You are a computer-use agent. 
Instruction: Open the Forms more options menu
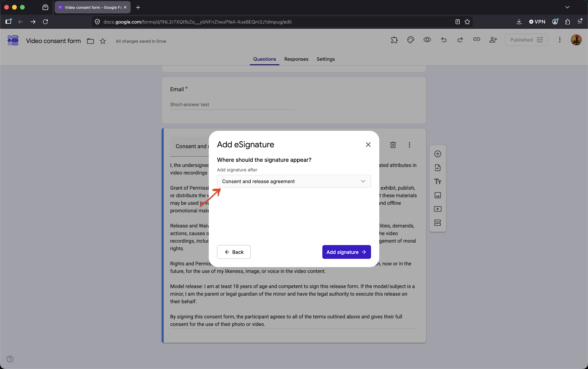click(560, 40)
